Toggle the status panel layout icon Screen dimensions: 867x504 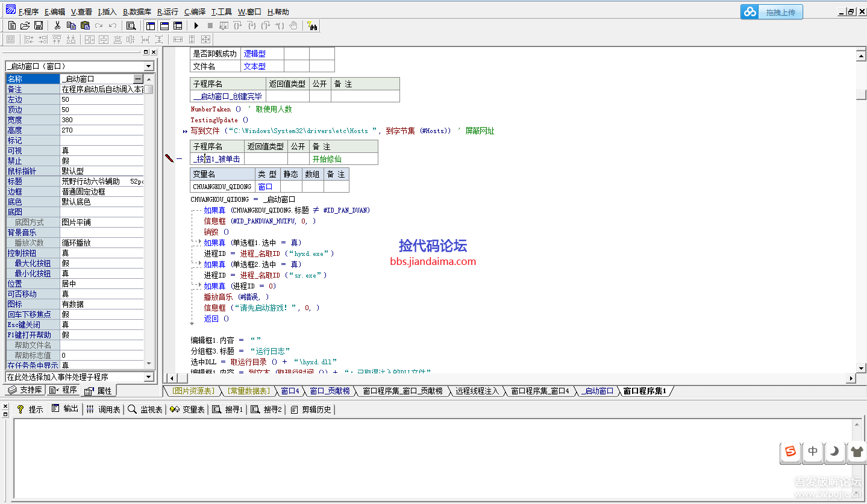[164, 25]
